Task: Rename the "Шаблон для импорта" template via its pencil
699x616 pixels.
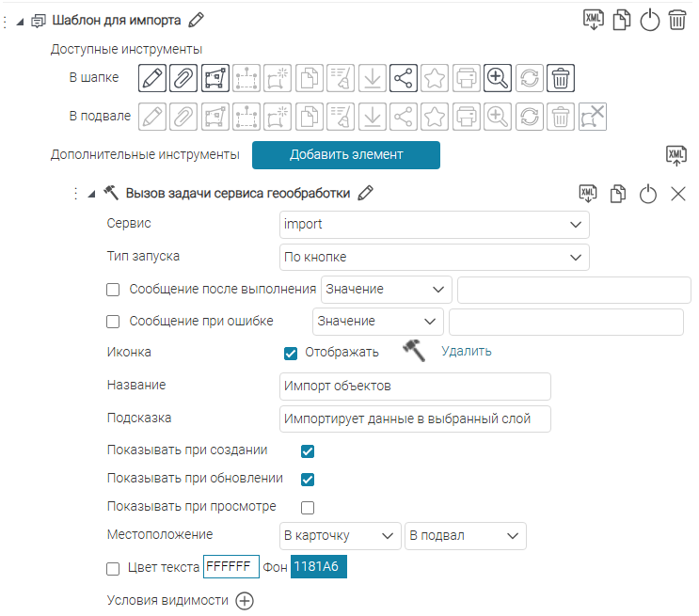Action: pyautogui.click(x=197, y=20)
